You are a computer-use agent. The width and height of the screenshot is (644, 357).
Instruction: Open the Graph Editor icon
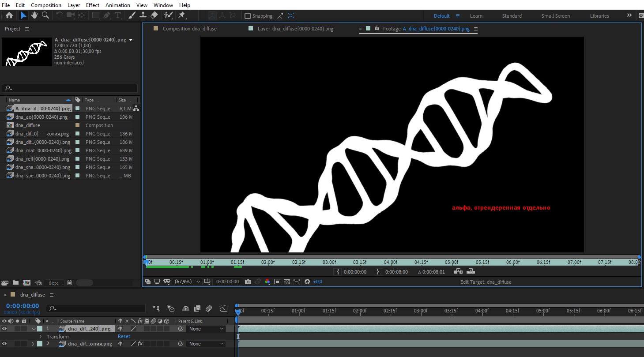point(224,308)
